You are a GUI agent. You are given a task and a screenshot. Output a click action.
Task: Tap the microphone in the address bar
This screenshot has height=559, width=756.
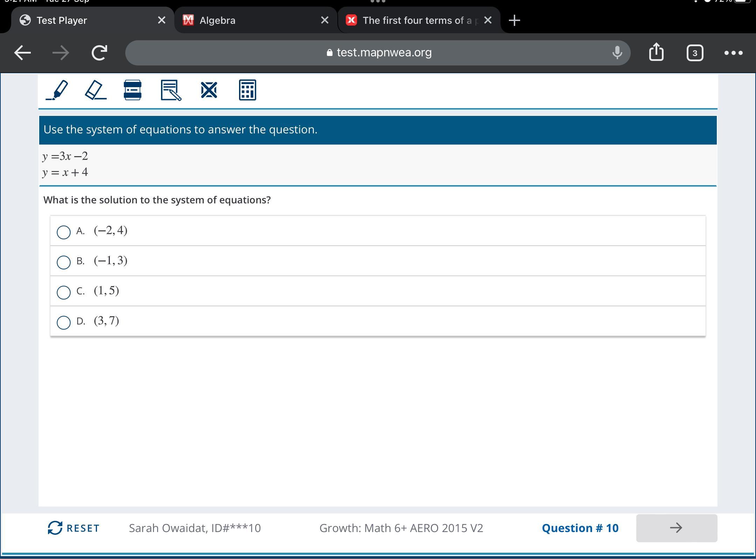click(x=617, y=53)
